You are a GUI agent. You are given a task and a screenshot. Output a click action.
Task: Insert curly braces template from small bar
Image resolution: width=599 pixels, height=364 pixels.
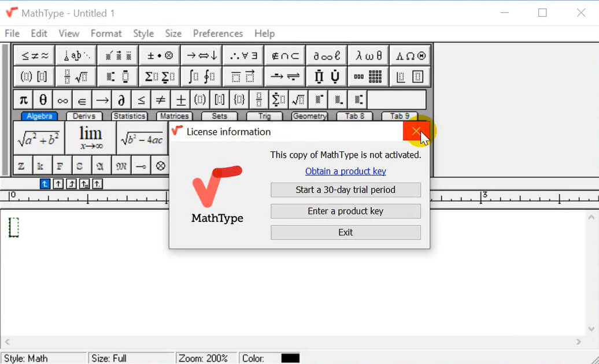click(239, 100)
